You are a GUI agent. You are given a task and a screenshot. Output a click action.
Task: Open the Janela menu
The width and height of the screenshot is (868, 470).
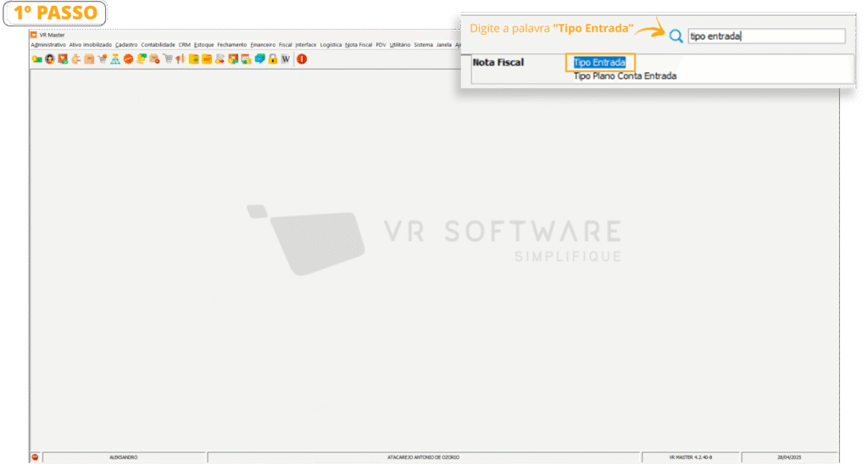pyautogui.click(x=444, y=45)
